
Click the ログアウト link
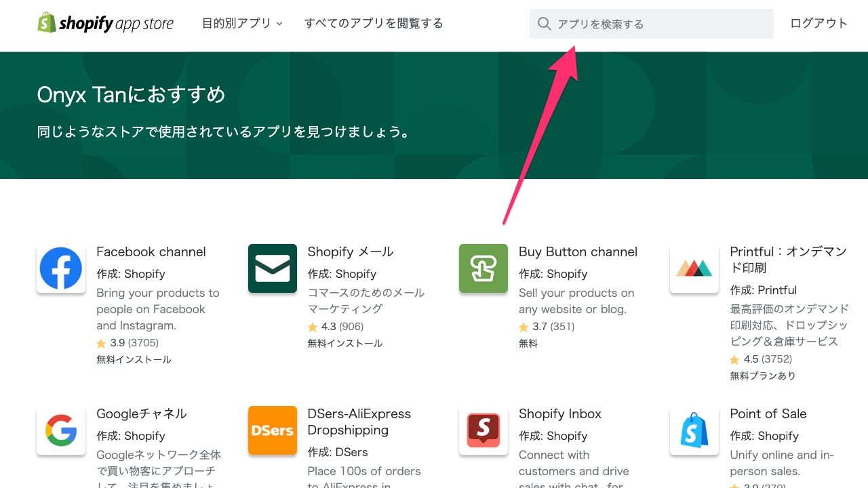click(819, 23)
